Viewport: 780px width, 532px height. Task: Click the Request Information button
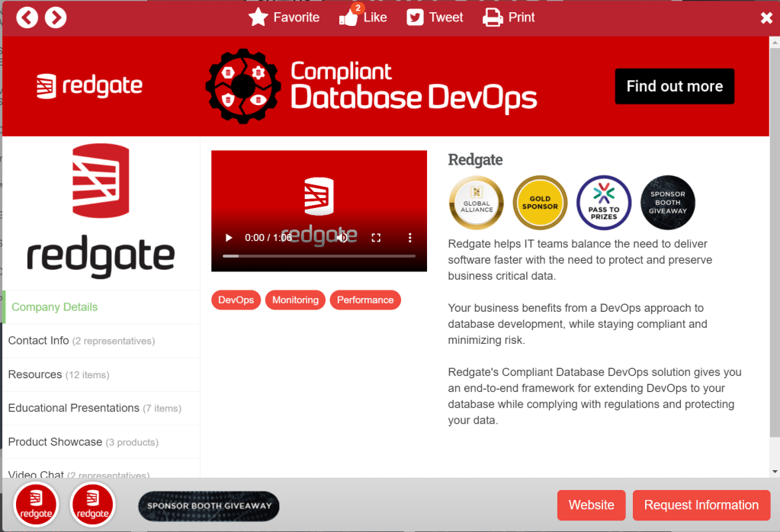point(701,505)
